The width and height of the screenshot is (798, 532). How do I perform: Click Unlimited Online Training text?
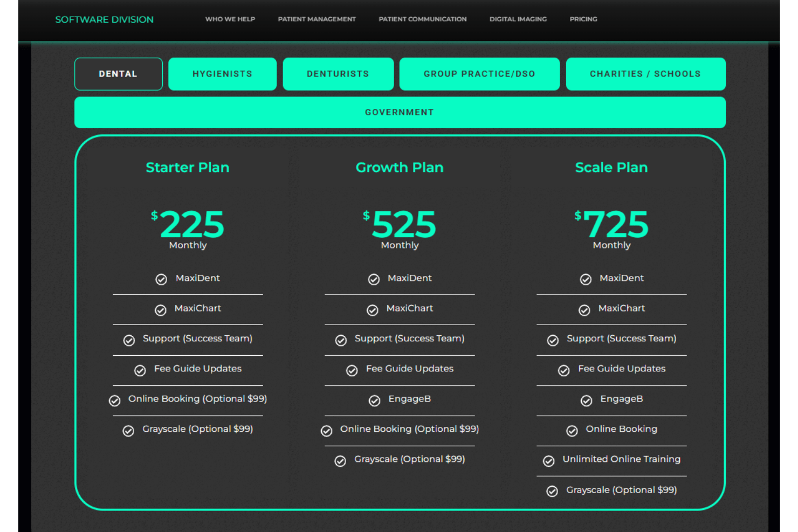pyautogui.click(x=622, y=459)
